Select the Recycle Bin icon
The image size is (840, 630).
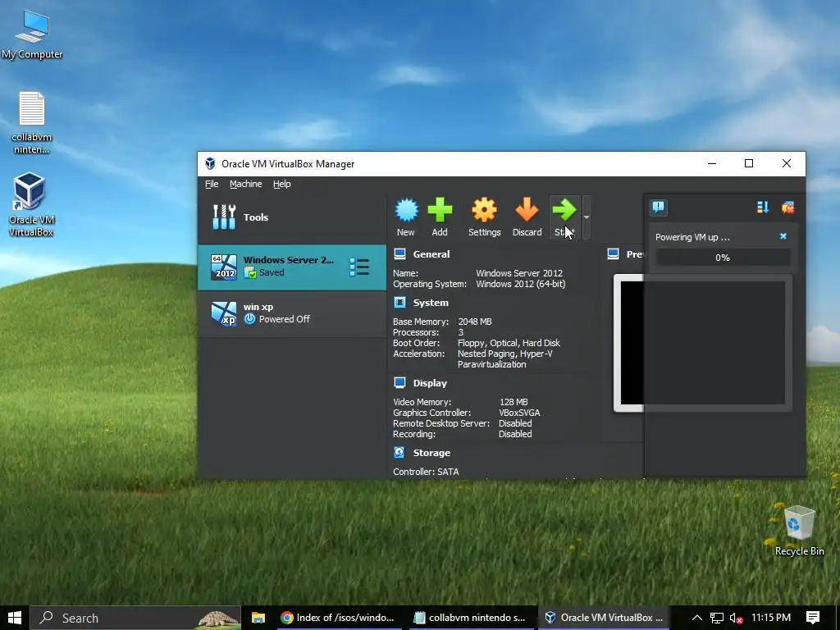pos(799,531)
